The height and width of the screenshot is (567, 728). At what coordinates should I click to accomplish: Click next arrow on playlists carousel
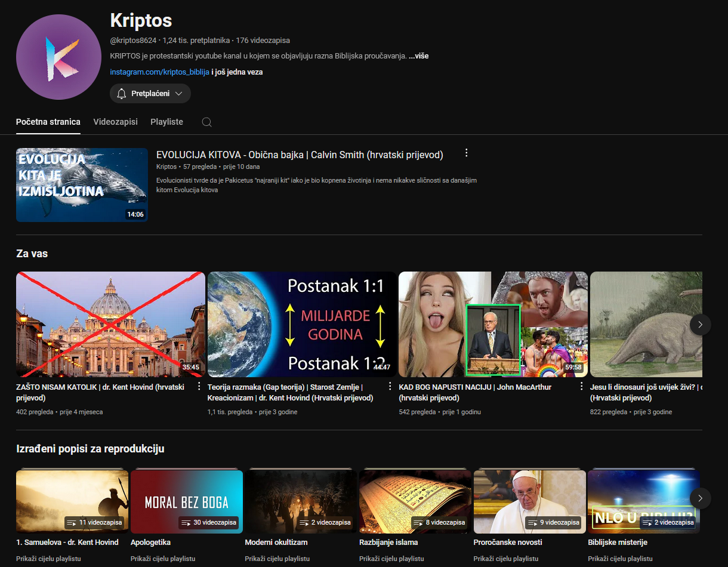(700, 498)
